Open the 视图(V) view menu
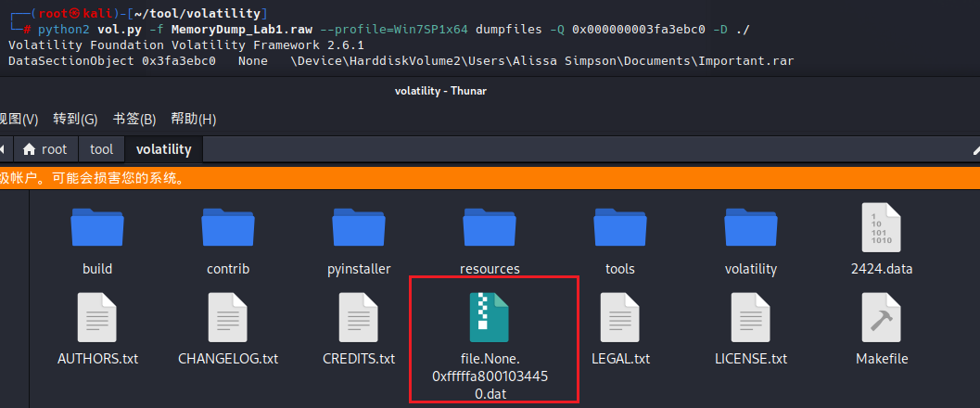This screenshot has height=408, width=980. pos(19,119)
